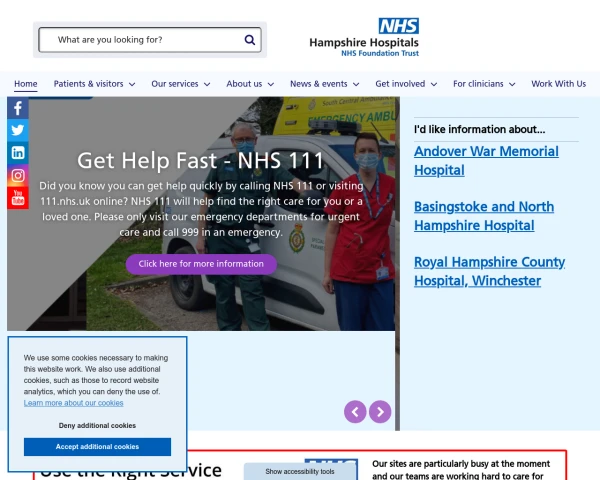Click the Facebook icon in social sidebar
Screen dimensions: 600x480
pos(18,108)
